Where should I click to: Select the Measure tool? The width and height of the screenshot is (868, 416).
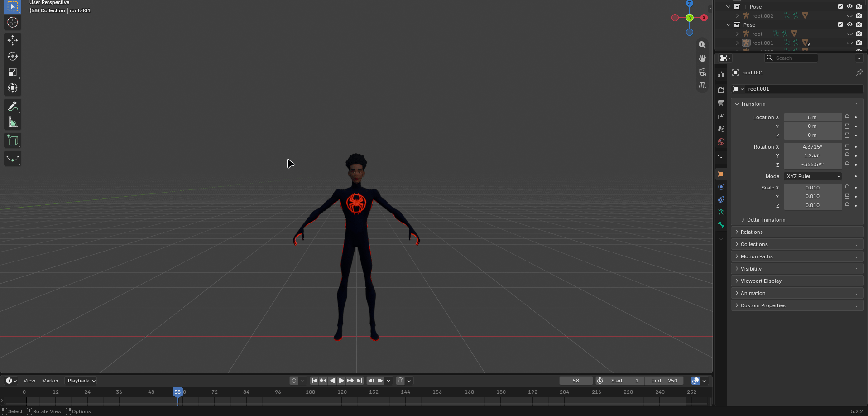coord(13,122)
